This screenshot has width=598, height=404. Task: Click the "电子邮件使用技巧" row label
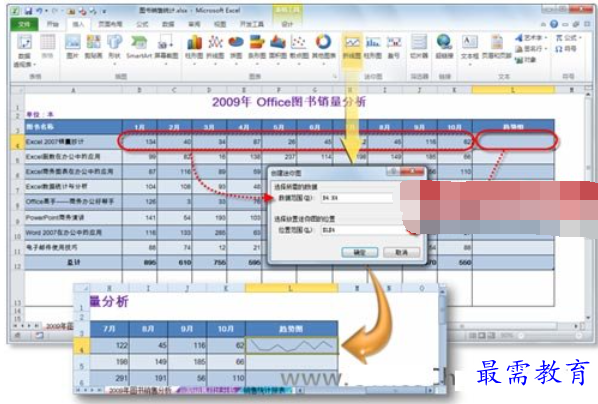click(x=51, y=247)
